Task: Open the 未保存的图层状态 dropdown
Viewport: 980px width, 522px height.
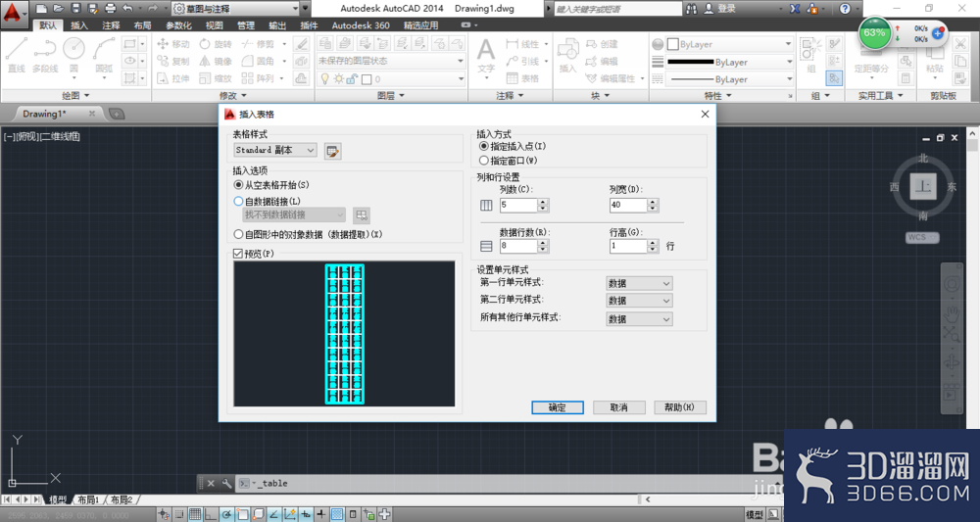Action: [391, 61]
